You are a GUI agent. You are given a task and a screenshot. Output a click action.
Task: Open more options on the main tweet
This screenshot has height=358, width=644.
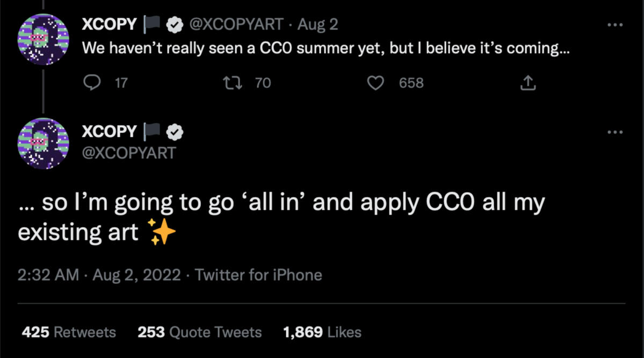614,132
